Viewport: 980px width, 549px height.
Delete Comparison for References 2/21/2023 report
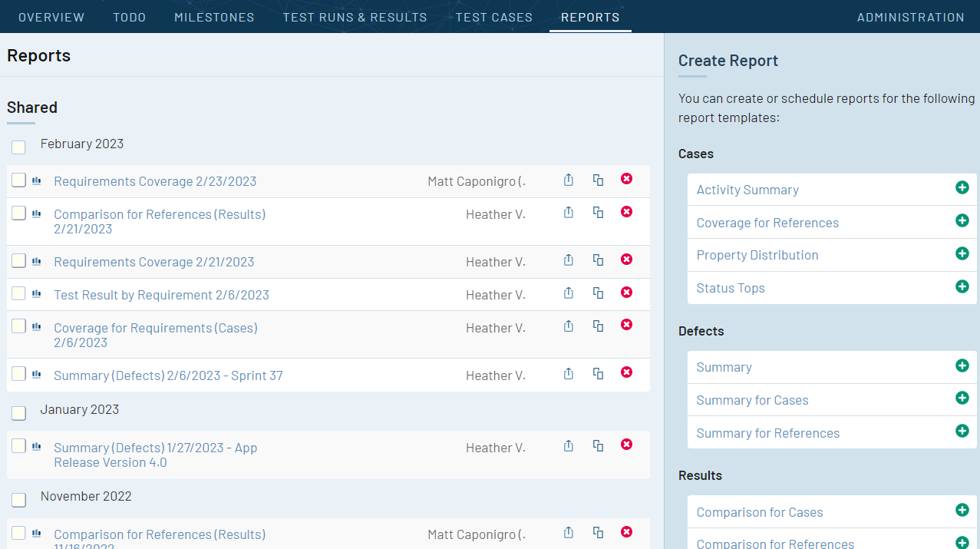(x=626, y=212)
